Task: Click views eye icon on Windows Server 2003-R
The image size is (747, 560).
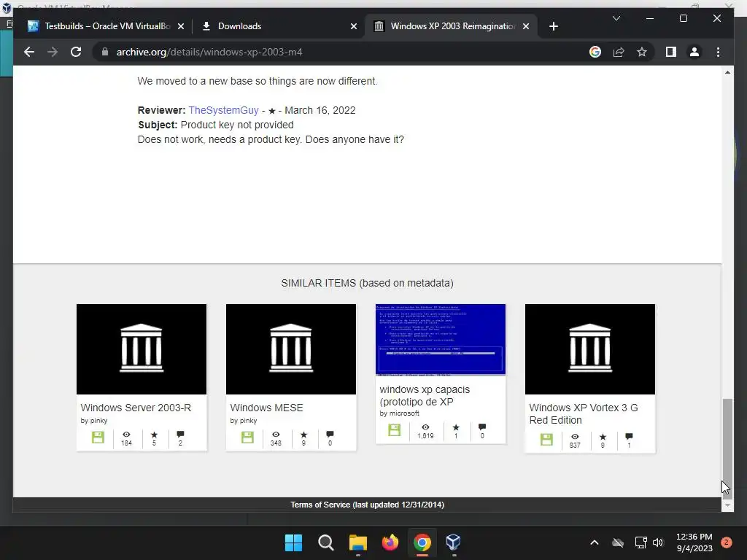Action: tap(126, 435)
